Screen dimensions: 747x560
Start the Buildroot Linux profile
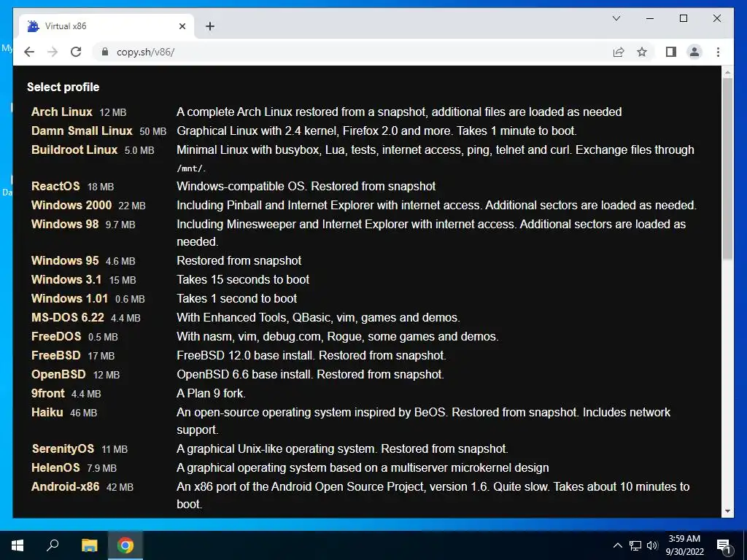pyautogui.click(x=74, y=150)
